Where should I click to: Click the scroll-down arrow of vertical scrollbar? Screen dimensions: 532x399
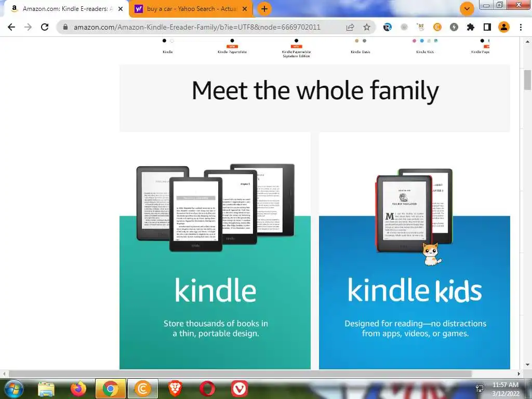click(x=527, y=365)
